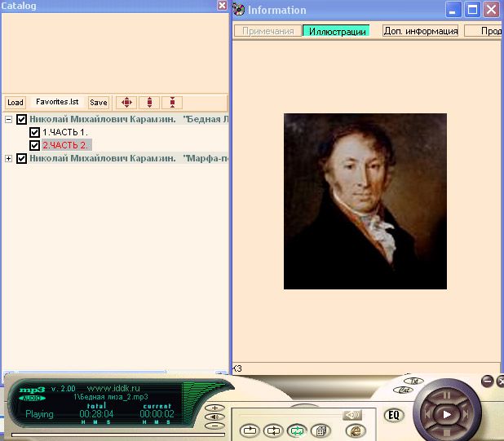The image size is (504, 441).
Task: Click the green repeat-all mode icon
Action: [298, 430]
